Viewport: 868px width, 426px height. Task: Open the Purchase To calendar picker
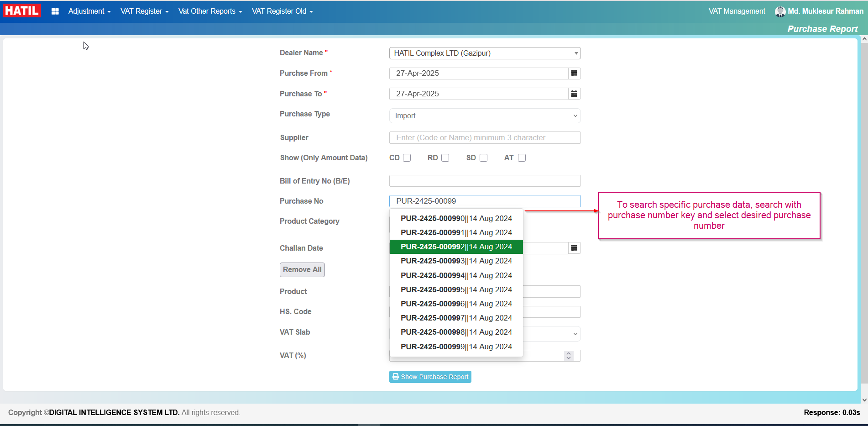(574, 94)
